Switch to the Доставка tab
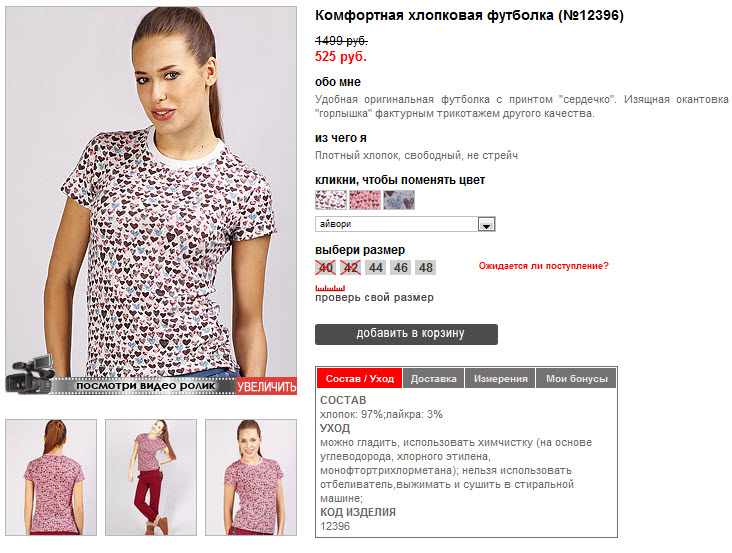This screenshot has height=553, width=732. point(434,378)
